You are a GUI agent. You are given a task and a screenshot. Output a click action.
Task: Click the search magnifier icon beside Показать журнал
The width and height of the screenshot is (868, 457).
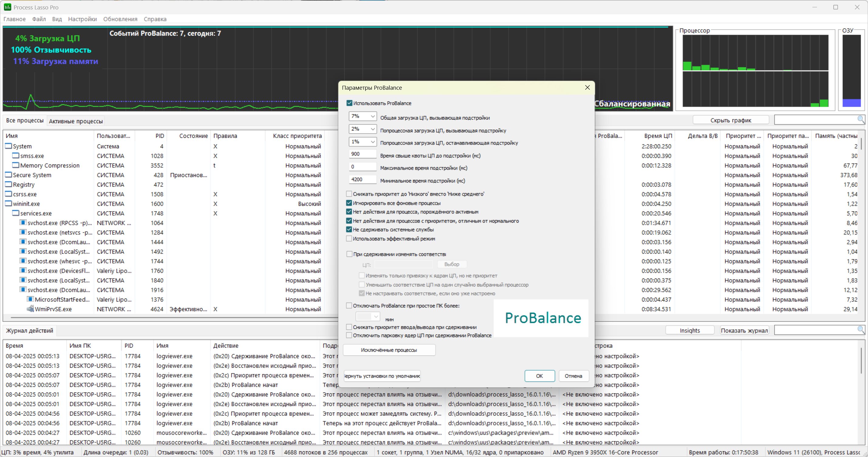pyautogui.click(x=860, y=330)
